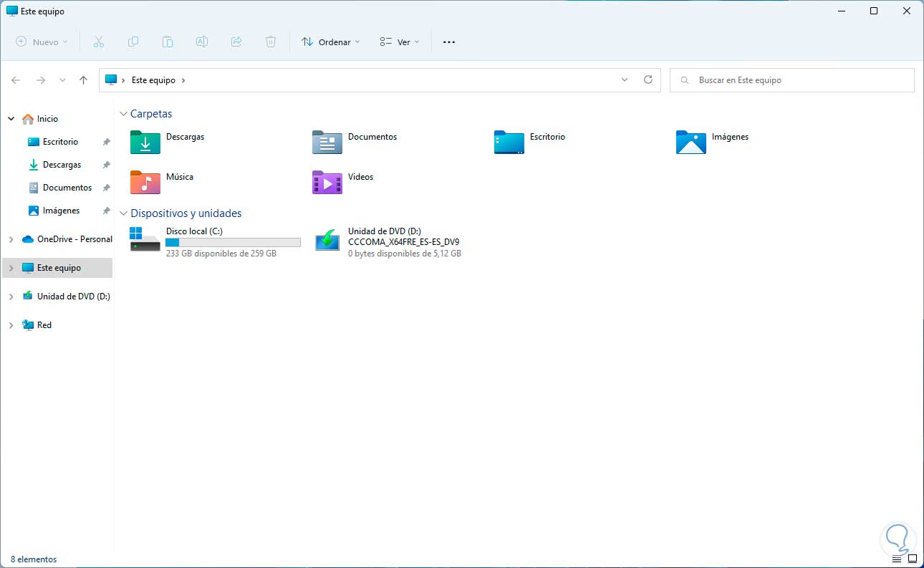Open the Ver view menu
The image size is (924, 568).
(399, 42)
